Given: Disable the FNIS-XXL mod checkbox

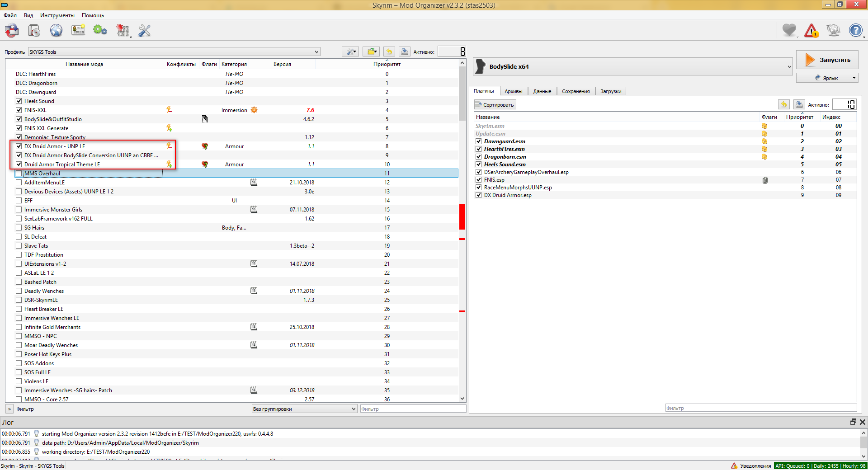Looking at the screenshot, I should 19,110.
